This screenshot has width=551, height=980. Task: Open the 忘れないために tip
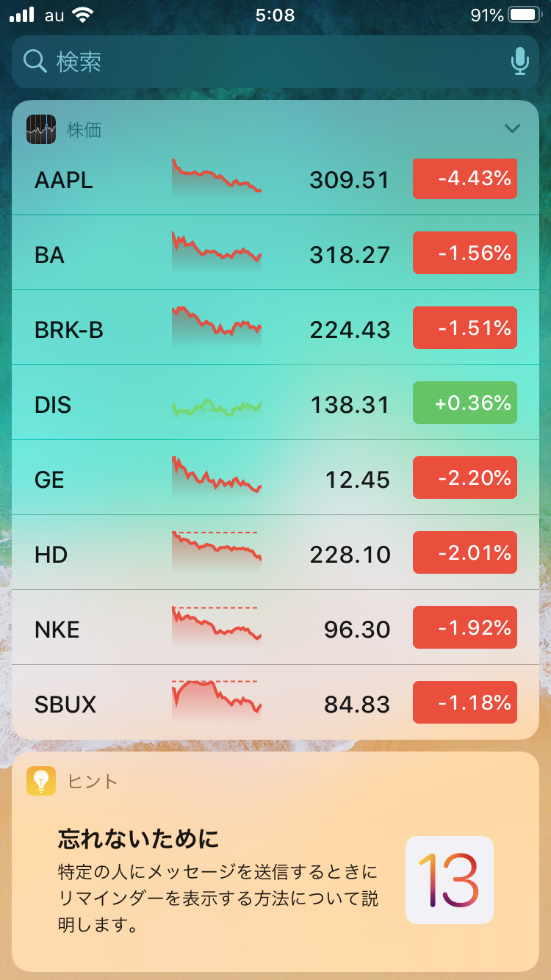(x=220, y=879)
